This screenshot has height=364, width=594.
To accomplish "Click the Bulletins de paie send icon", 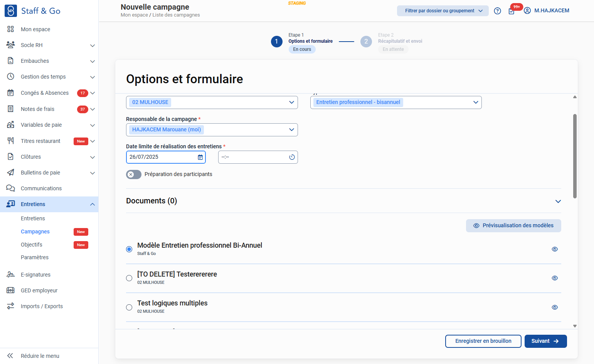I will [x=11, y=173].
